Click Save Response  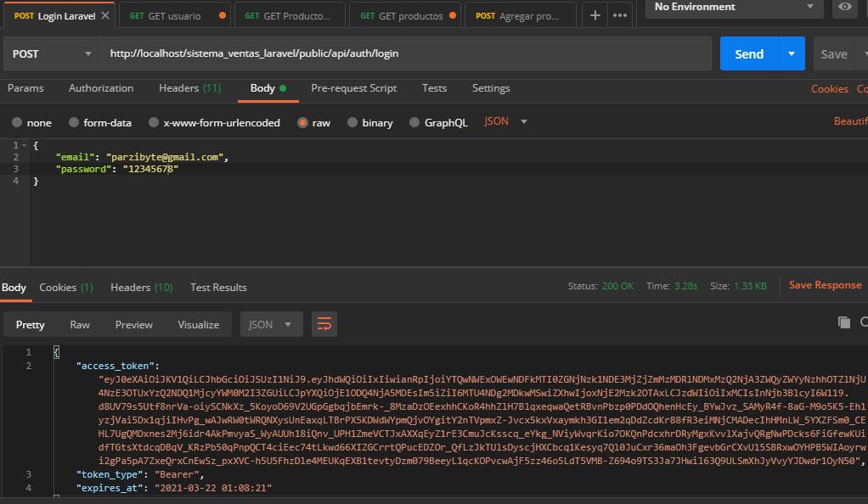[825, 285]
